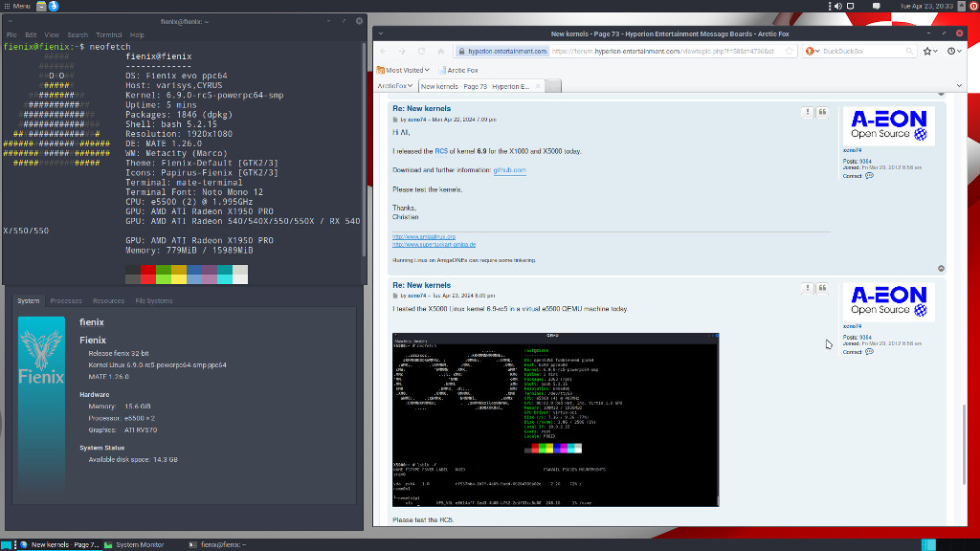This screenshot has height=551, width=980.
Task: Open the red power button in the panel
Action: point(973,6)
